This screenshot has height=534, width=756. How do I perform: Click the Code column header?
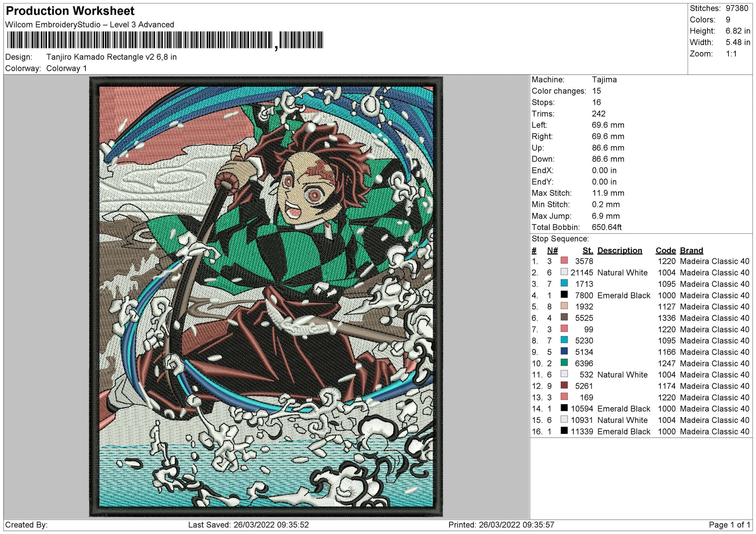pyautogui.click(x=665, y=250)
